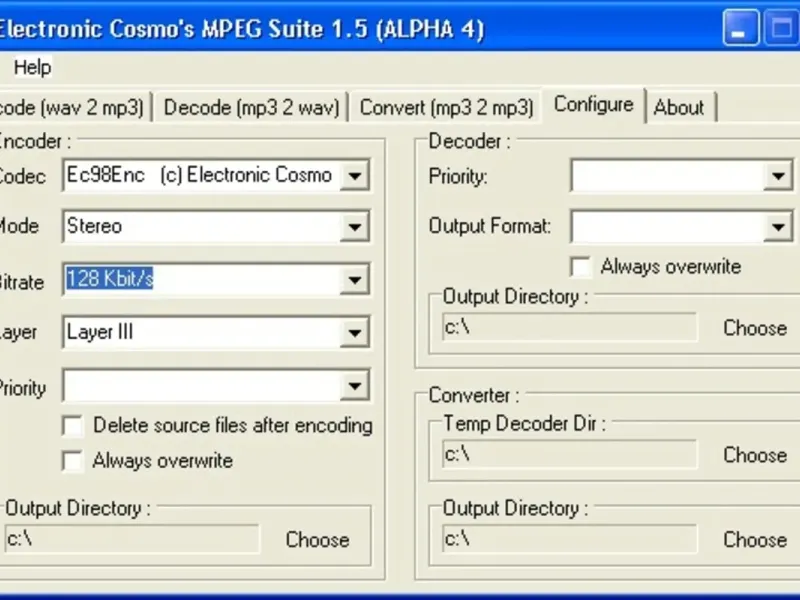Screen dimensions: 800x600
Task: Click the highlighted 128 Kbit/s bitrate value
Action: (110, 279)
